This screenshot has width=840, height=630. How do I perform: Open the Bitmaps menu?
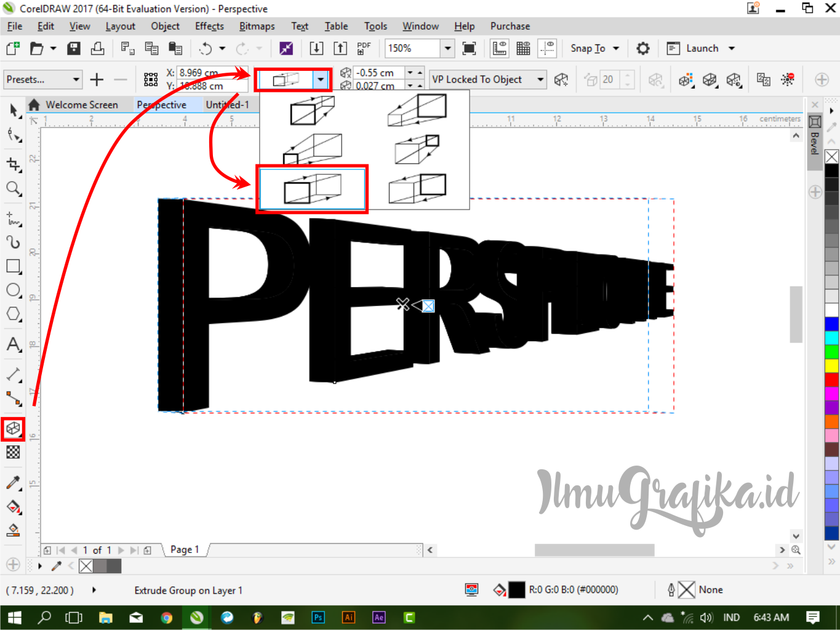(x=257, y=26)
